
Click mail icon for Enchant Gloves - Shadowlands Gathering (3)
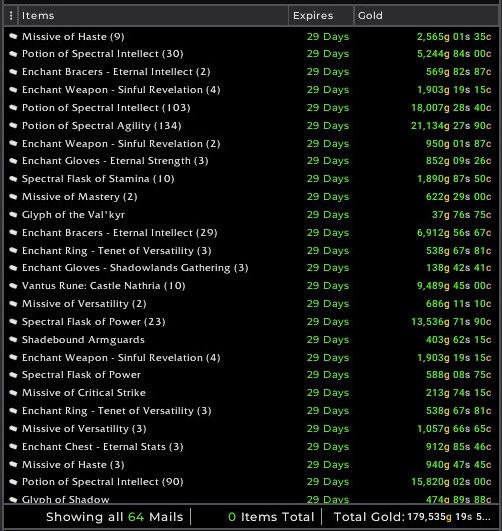[x=13, y=268]
